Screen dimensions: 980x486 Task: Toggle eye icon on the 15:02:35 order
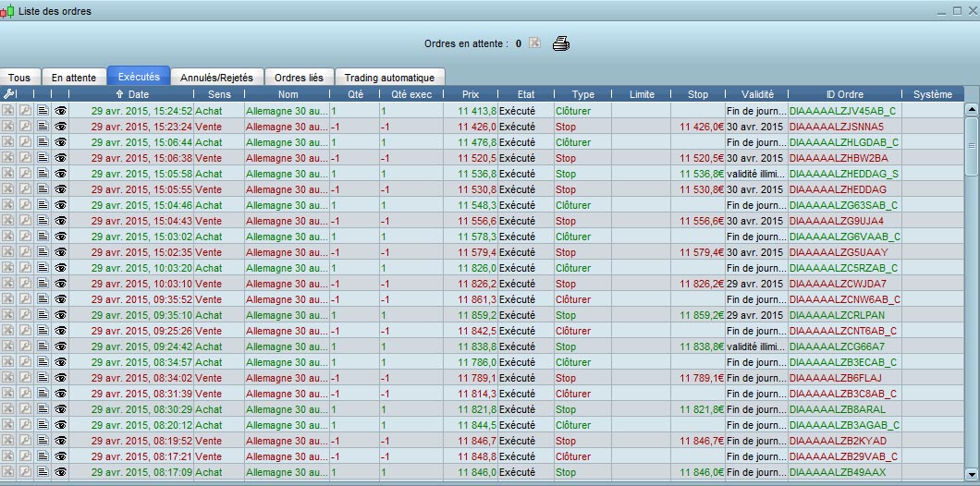(x=60, y=251)
